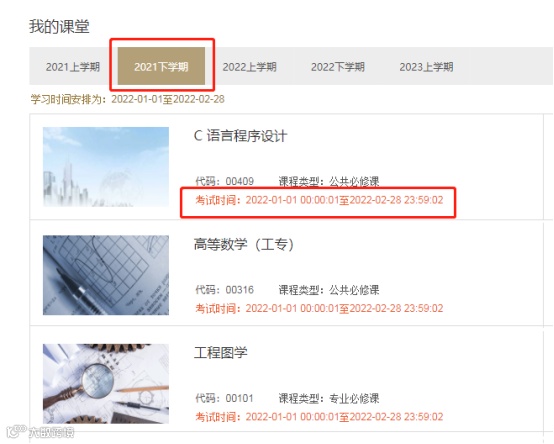Switch to the 2022下学期 tab
554x444 pixels.
[338, 66]
